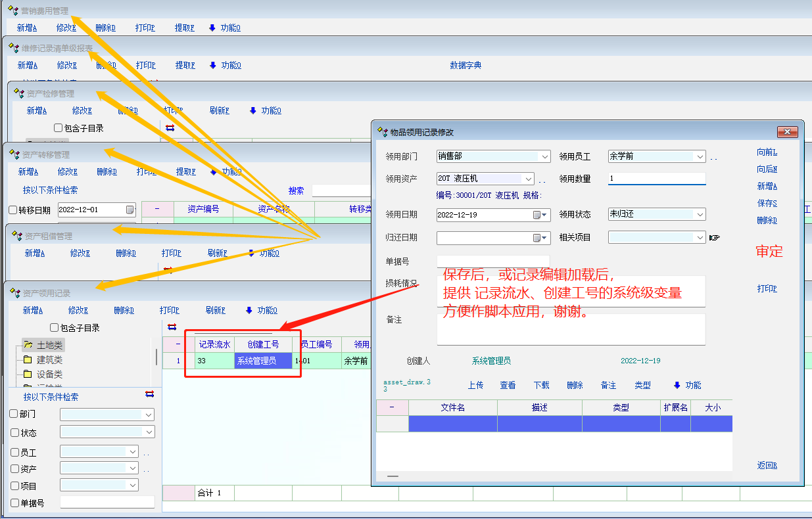This screenshot has width=812, height=519.
Task: Click the 保存 button in the dialog
Action: 767,204
